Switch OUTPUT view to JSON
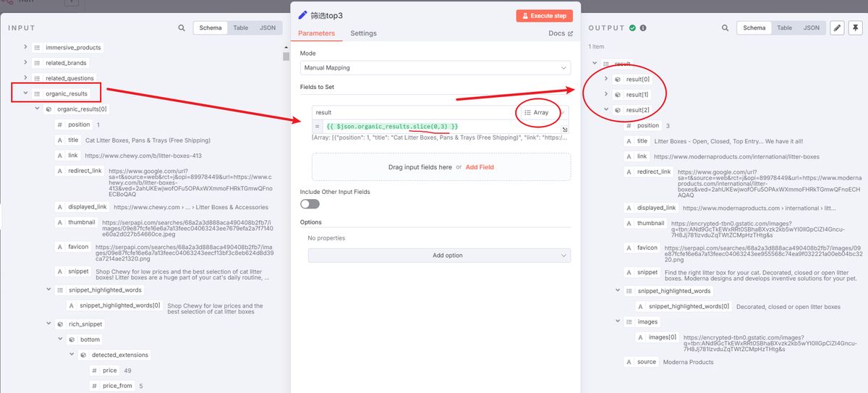The height and width of the screenshot is (393, 868). tap(812, 28)
